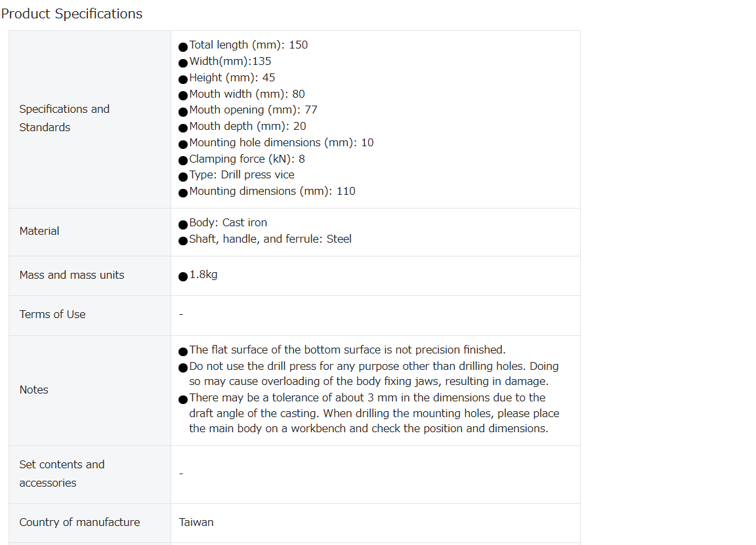Image resolution: width=756 pixels, height=545 pixels.
Task: Click the 1.8kg mass value
Action: click(203, 275)
